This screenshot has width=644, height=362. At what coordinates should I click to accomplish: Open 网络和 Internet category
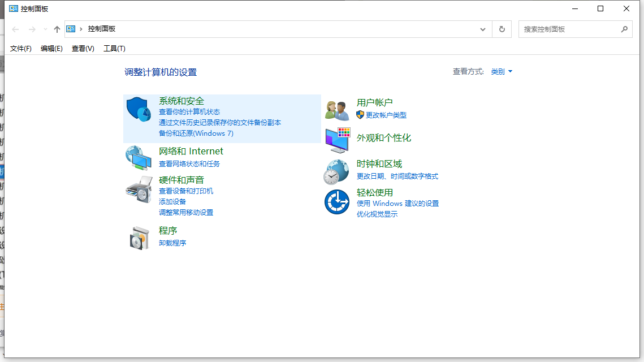tap(191, 151)
